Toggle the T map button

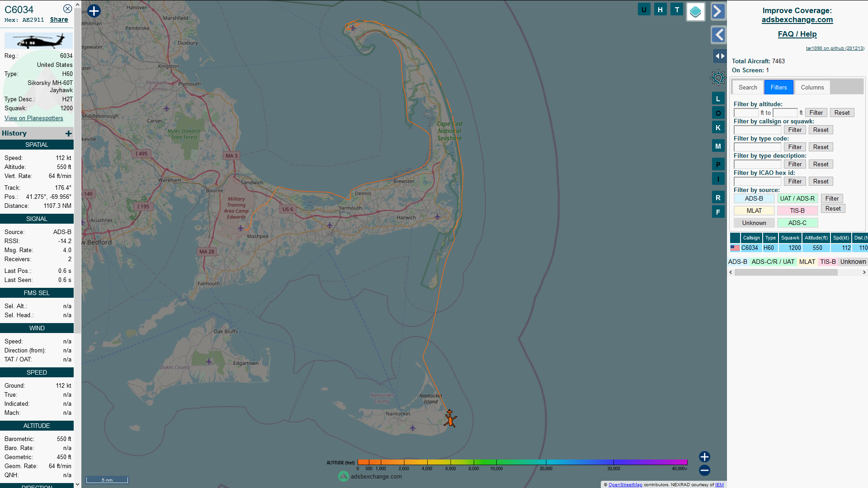click(677, 9)
